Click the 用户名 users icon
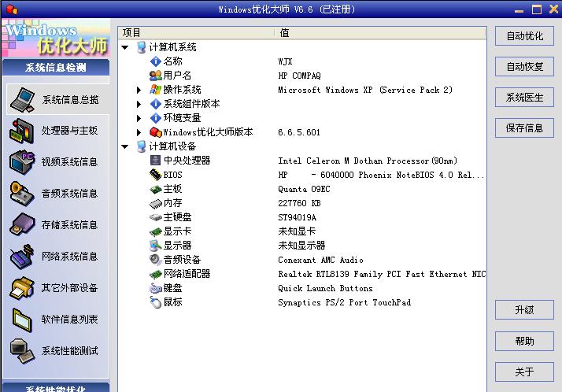 tap(156, 76)
